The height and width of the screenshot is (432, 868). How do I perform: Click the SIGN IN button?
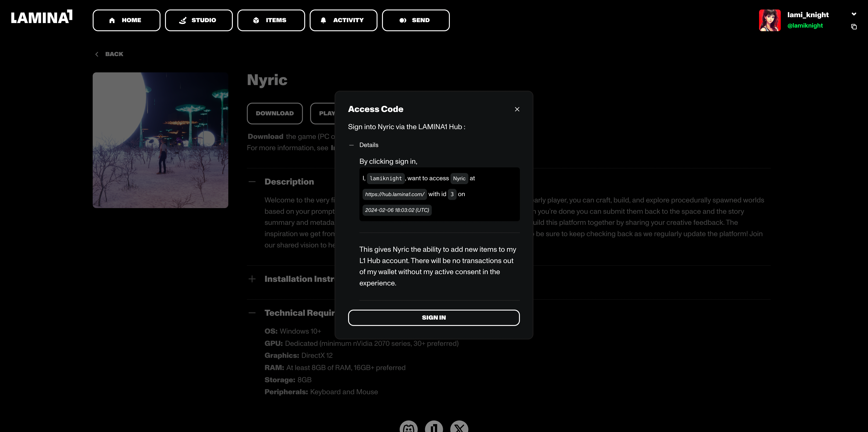[x=434, y=318]
